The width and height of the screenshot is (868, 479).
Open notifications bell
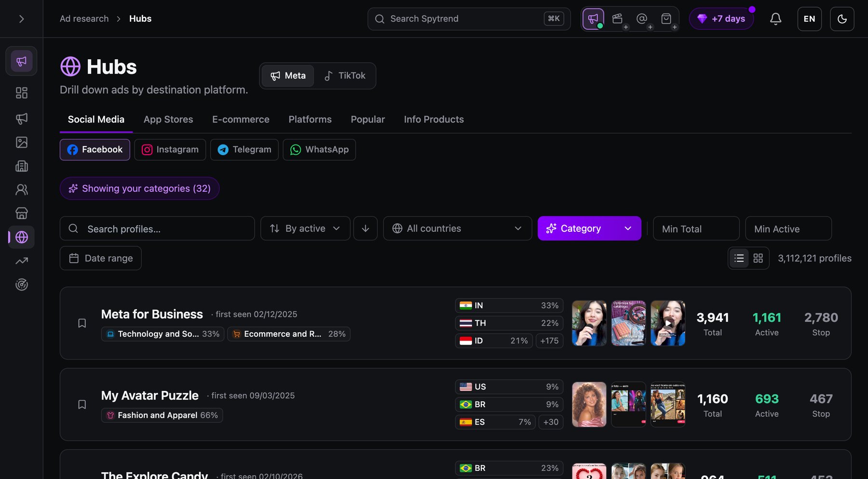(775, 19)
